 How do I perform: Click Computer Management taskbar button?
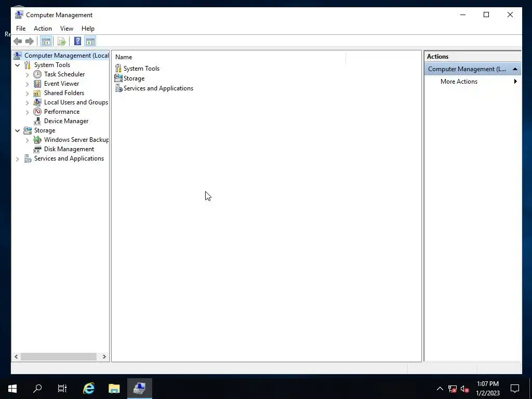tap(139, 389)
